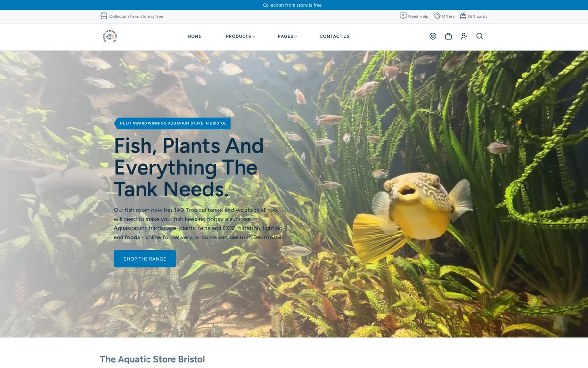
Task: Open the Products menu item
Action: point(239,36)
